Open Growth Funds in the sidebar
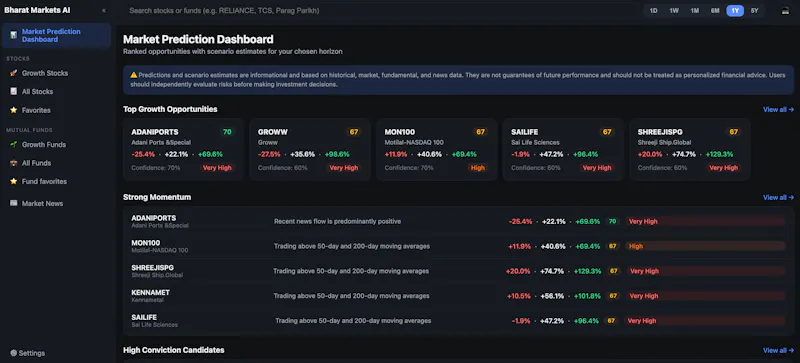 pos(56,144)
